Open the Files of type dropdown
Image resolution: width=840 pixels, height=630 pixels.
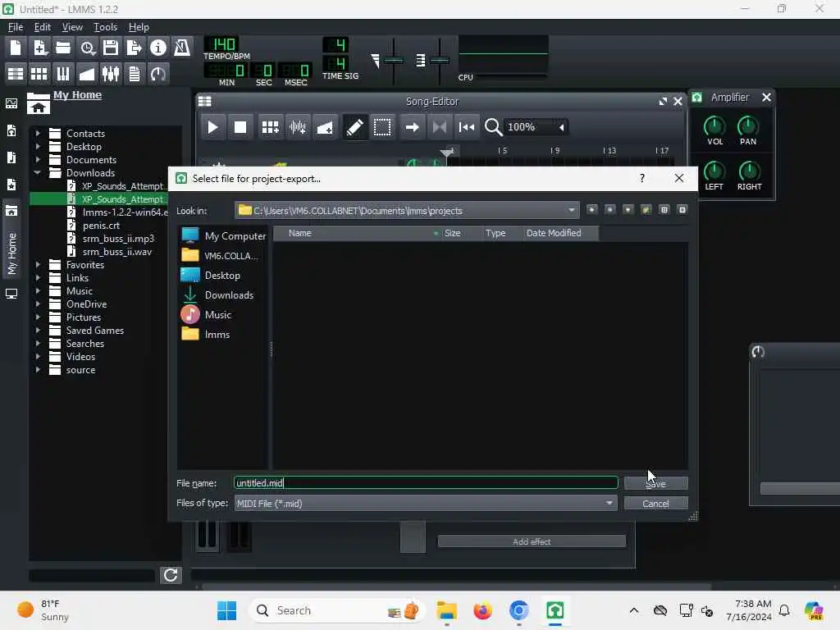point(426,503)
